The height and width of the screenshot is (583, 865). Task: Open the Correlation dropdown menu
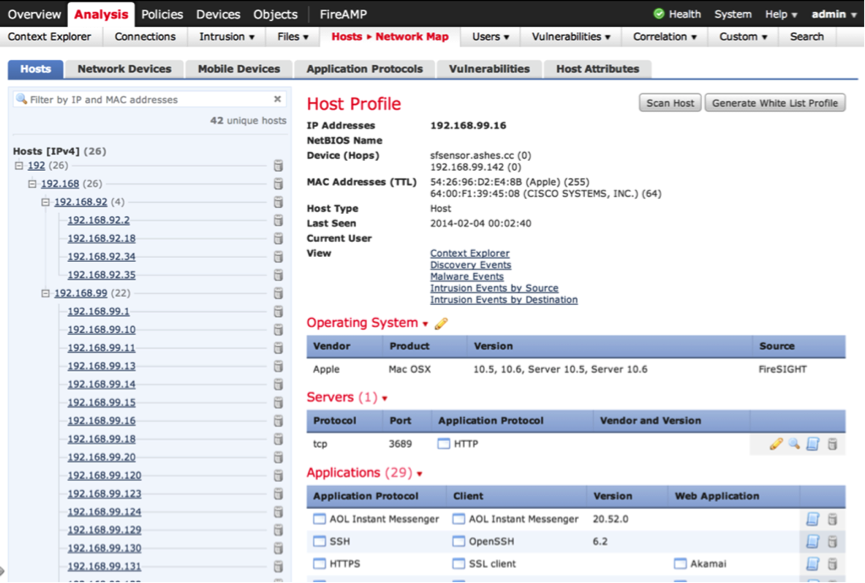click(x=665, y=37)
